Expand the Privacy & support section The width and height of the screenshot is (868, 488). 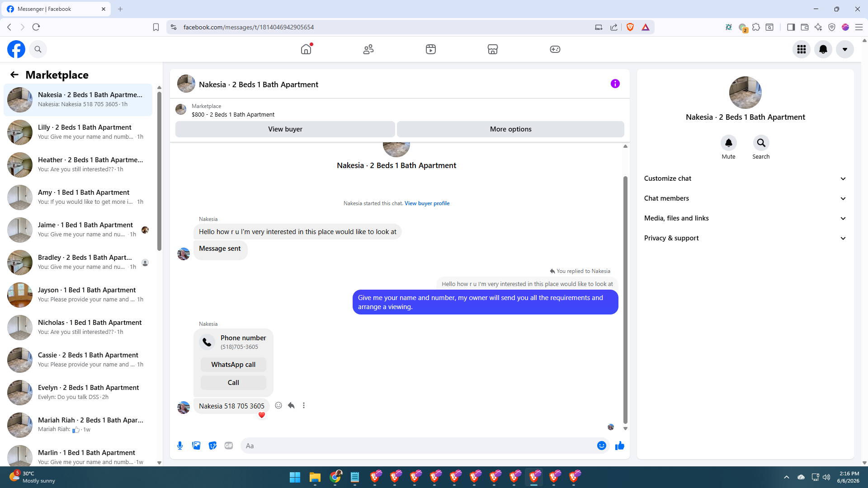point(745,238)
